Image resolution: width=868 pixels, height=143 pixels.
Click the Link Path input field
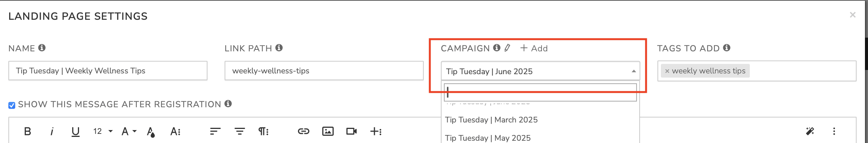[x=324, y=71]
